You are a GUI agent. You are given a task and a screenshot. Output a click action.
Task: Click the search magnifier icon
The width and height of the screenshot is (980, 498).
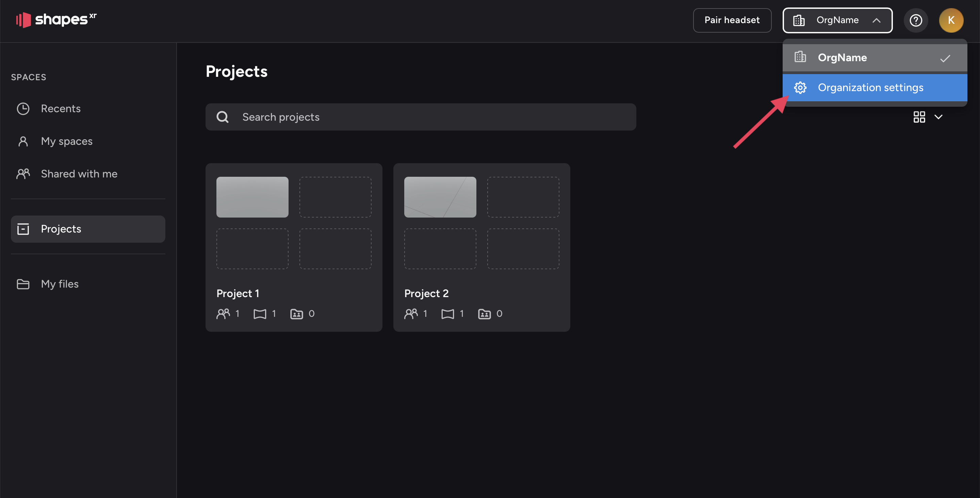223,117
